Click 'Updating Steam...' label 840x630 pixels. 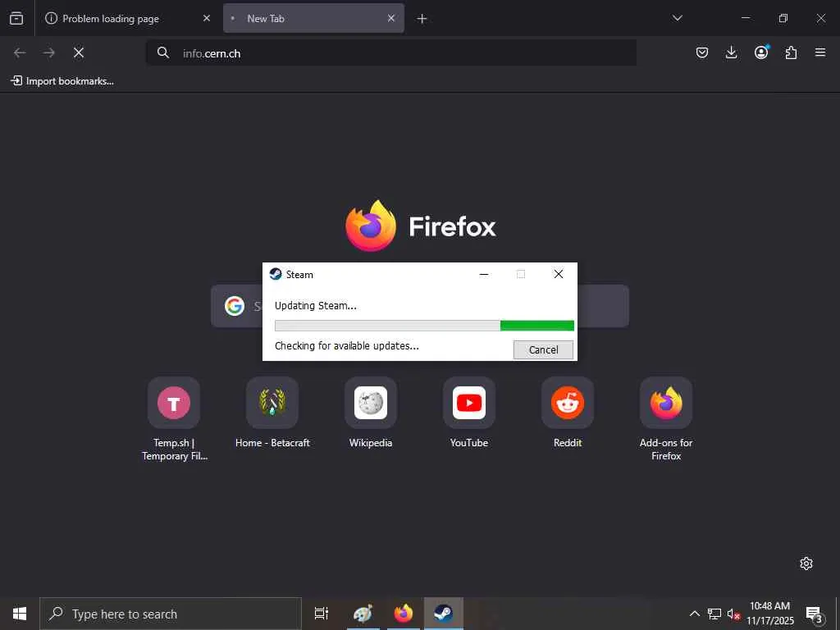(316, 306)
